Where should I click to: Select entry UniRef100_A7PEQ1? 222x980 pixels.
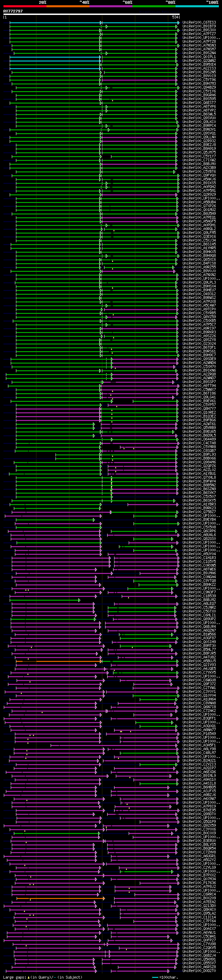click(x=199, y=218)
